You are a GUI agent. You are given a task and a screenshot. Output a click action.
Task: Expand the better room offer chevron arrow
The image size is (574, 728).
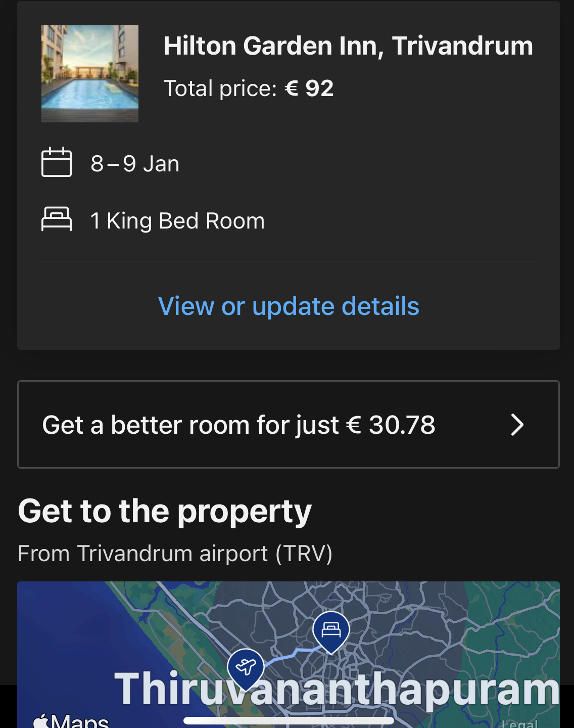pos(517,425)
